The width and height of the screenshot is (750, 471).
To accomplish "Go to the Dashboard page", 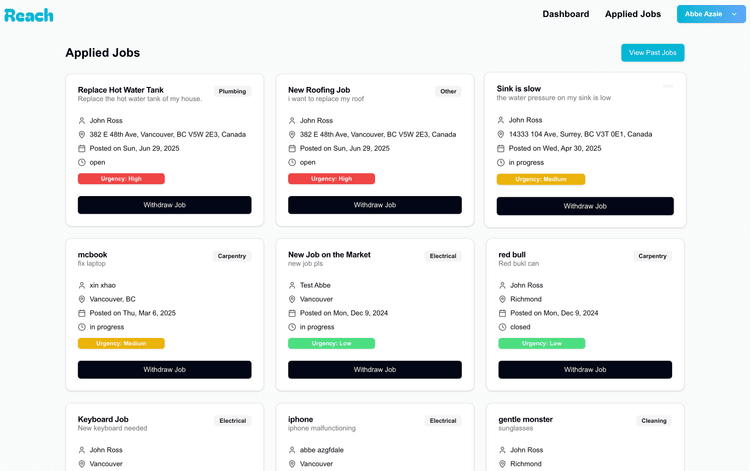I will pyautogui.click(x=566, y=14).
